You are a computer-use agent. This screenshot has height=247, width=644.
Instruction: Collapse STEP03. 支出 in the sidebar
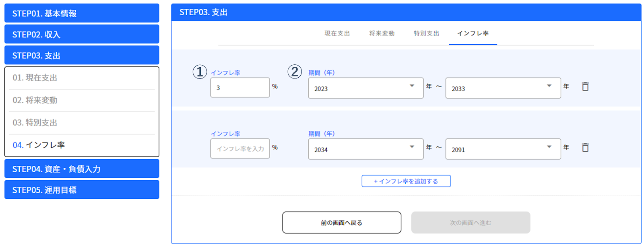coord(82,55)
